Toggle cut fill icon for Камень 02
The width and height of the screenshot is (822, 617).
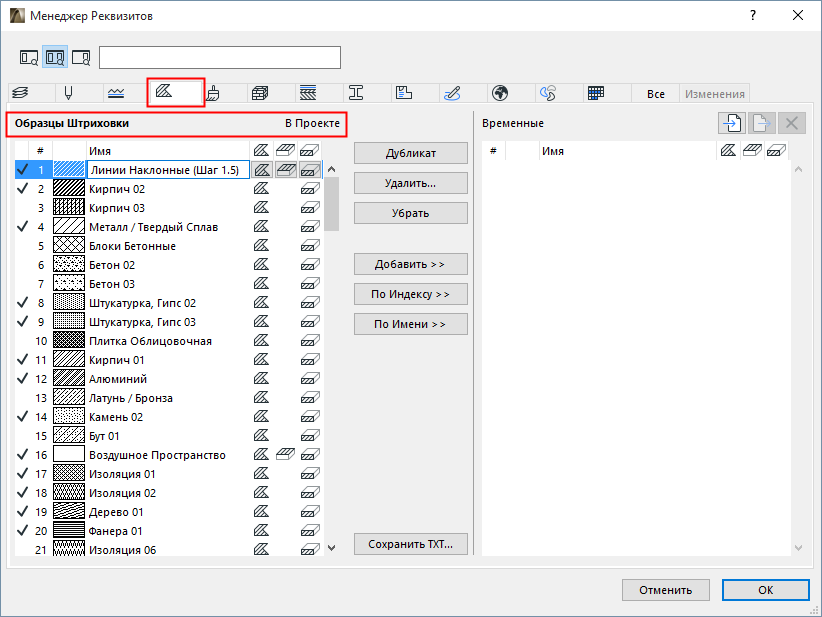pos(310,417)
